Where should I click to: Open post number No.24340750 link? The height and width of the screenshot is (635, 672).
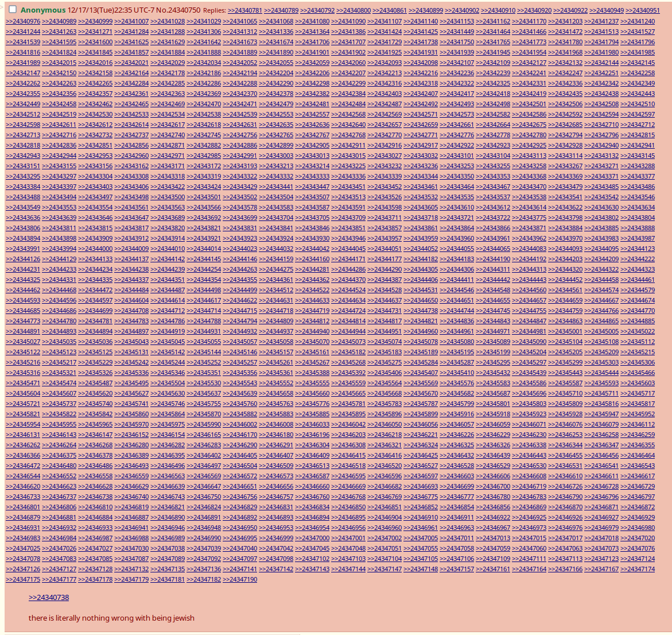click(x=178, y=10)
